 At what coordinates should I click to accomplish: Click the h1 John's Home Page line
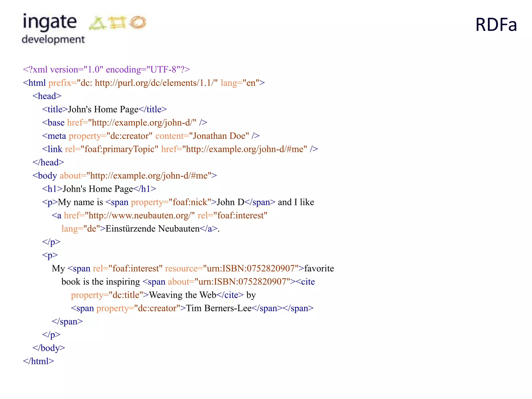pyautogui.click(x=99, y=189)
